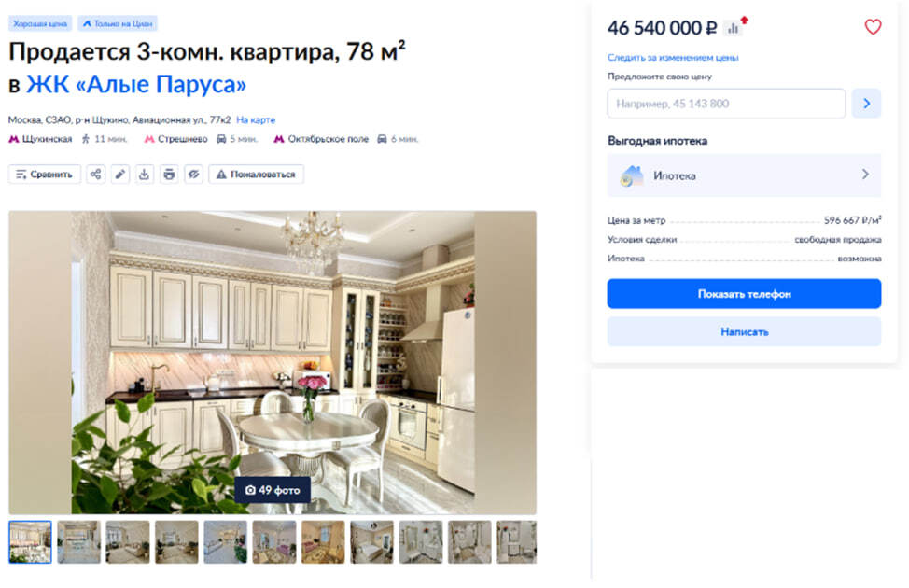Click the Сравнить compare button
The image size is (909, 588).
click(45, 174)
